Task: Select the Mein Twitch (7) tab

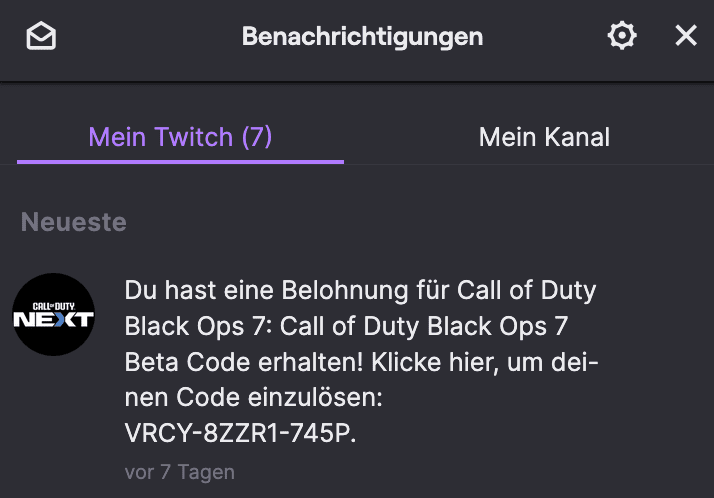Action: [x=180, y=137]
